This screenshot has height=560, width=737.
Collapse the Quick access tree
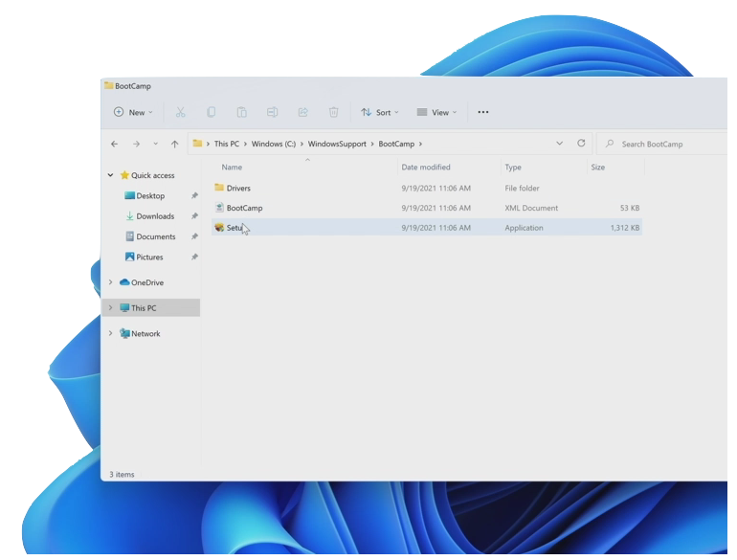(110, 175)
